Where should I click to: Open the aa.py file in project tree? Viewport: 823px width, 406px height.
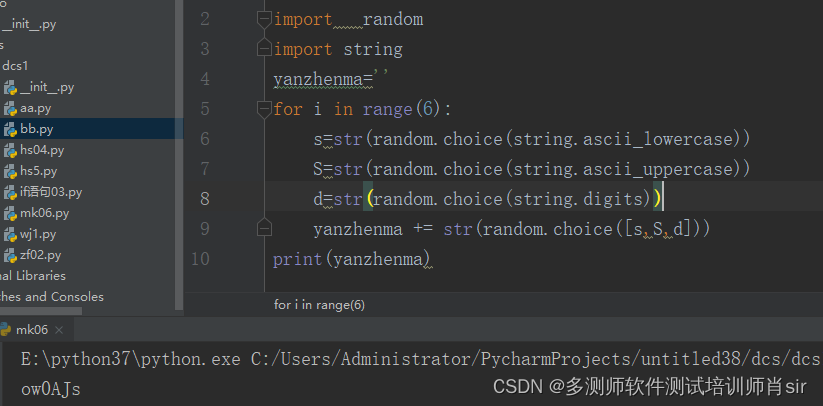pyautogui.click(x=36, y=109)
